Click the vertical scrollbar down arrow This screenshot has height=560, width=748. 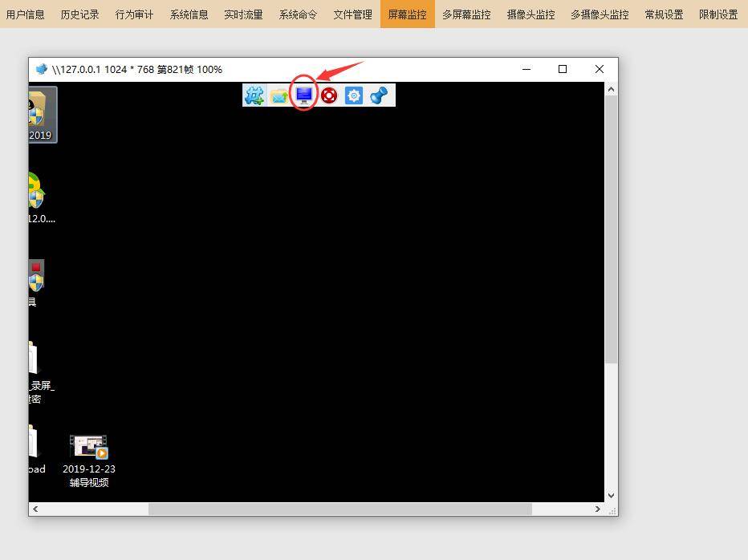(x=611, y=496)
